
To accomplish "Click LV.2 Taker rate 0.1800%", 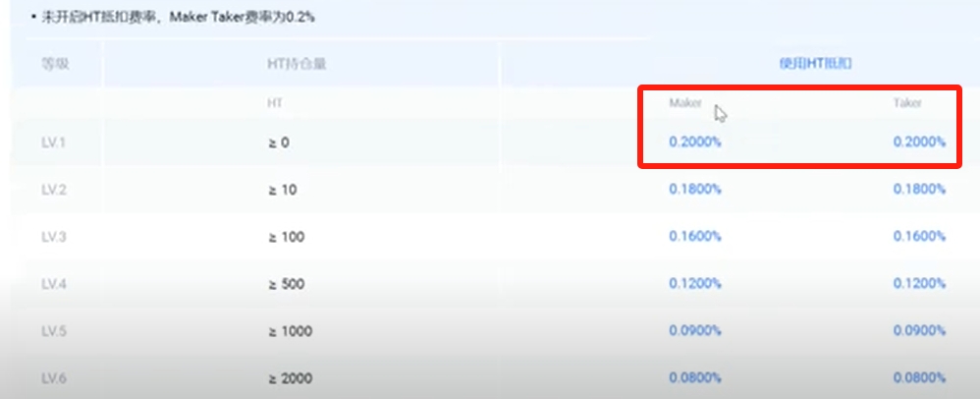I will point(919,189).
